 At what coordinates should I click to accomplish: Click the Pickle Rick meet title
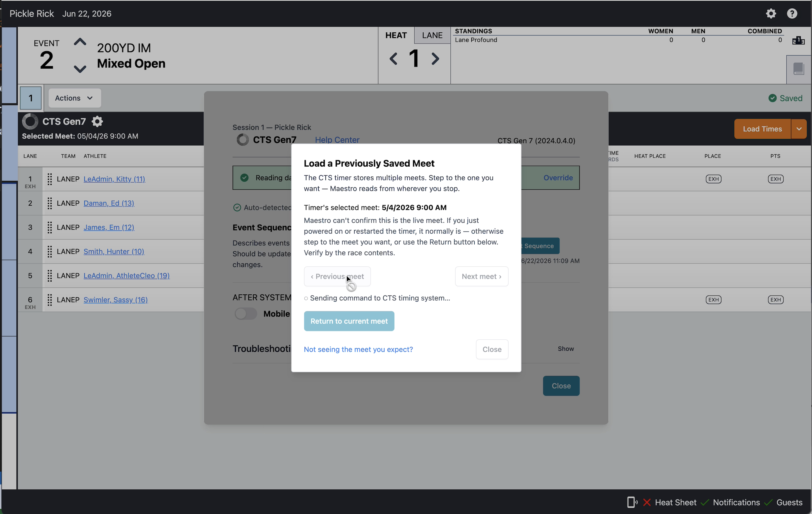(32, 13)
